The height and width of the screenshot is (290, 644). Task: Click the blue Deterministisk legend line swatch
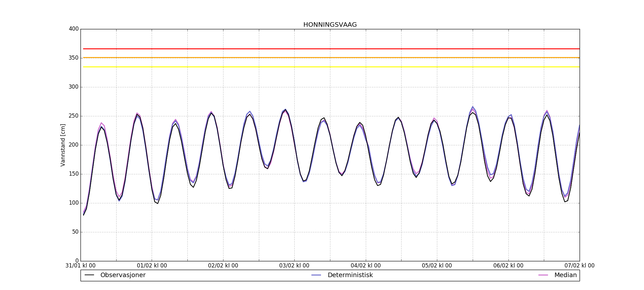point(316,275)
